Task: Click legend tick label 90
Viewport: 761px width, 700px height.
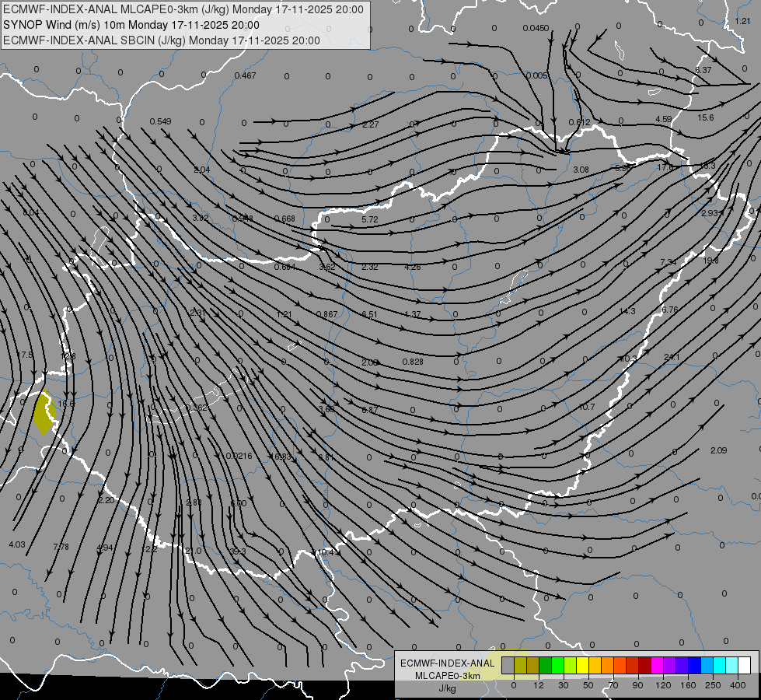Action: coord(637,685)
